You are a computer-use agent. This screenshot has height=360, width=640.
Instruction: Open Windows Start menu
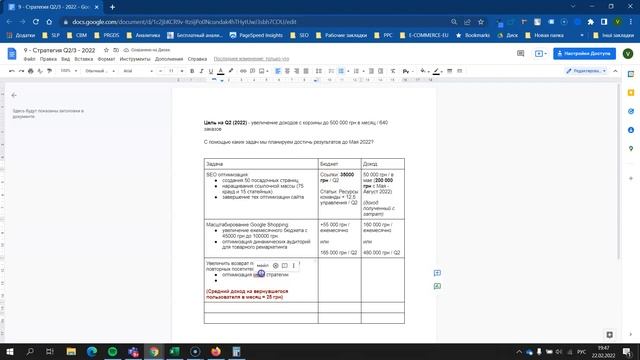point(9,351)
